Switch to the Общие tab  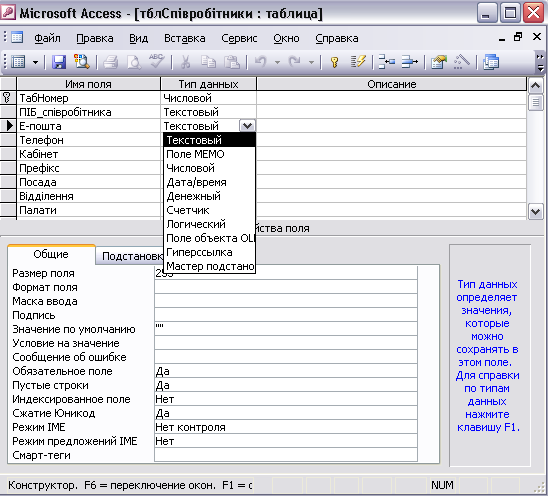(x=51, y=254)
